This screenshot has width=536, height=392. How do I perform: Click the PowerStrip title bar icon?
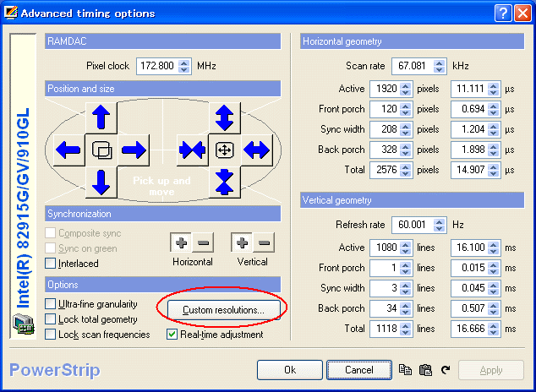click(11, 13)
